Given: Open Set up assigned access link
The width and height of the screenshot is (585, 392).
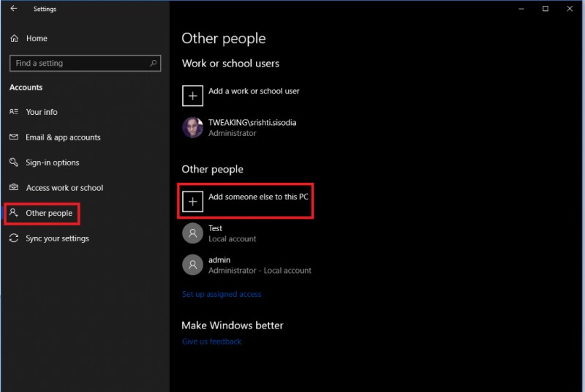Looking at the screenshot, I should 222,294.
